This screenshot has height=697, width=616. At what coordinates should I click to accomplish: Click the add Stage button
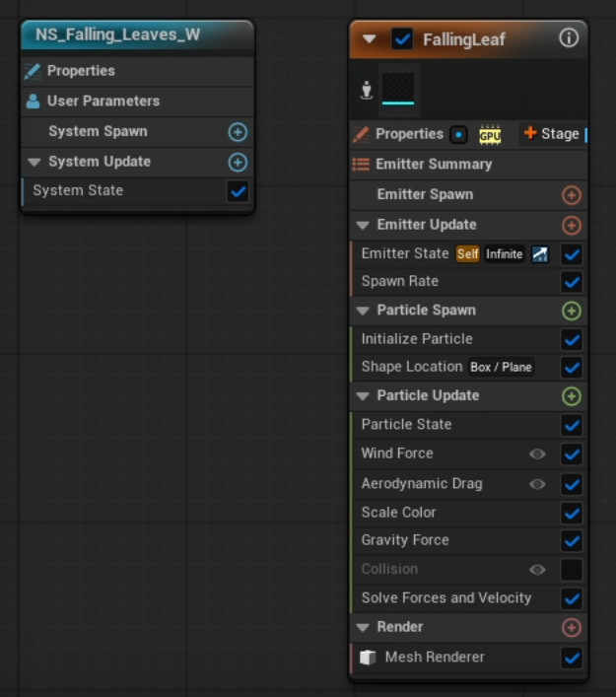(552, 134)
